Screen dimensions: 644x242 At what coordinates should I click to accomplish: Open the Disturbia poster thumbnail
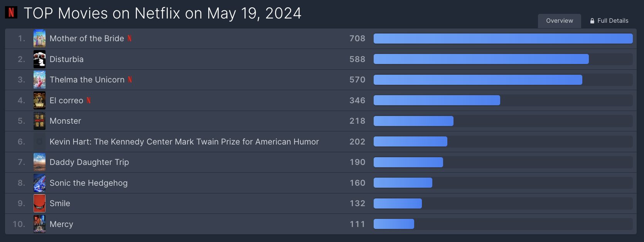tap(39, 59)
